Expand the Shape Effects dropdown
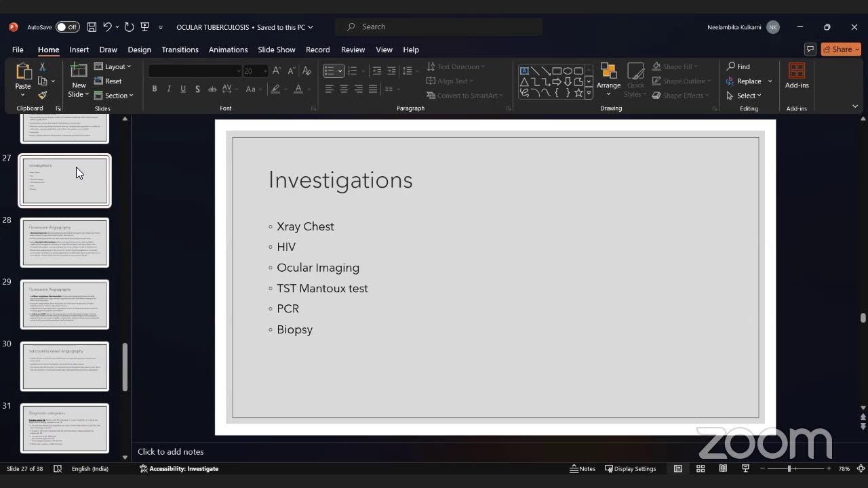Screen dimensions: 868x488 click(681, 96)
